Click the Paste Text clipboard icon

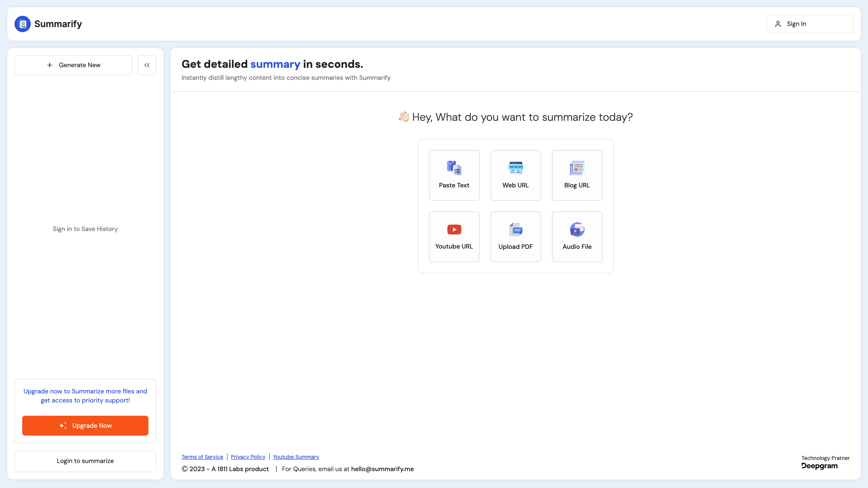(x=454, y=168)
